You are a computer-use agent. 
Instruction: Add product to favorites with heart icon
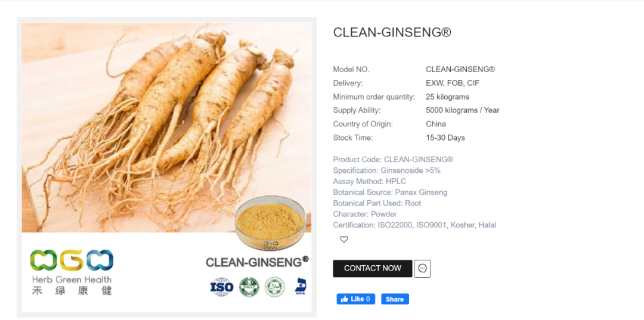click(344, 239)
